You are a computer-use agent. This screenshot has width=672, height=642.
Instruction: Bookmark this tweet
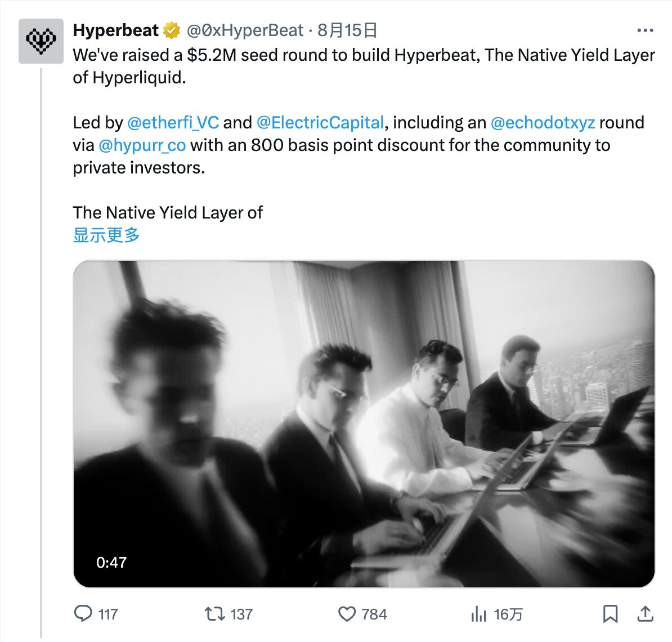[610, 614]
